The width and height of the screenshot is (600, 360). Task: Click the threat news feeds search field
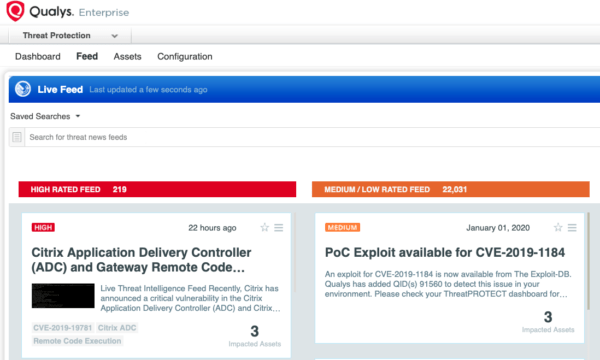point(312,137)
